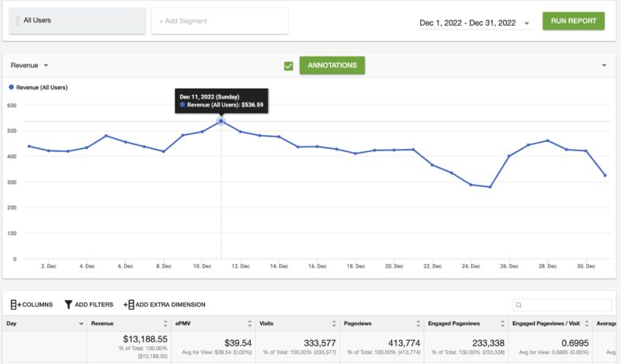Sort by Revenue column using sort arrows
Viewport: 621px width, 364px height.
pyautogui.click(x=165, y=324)
